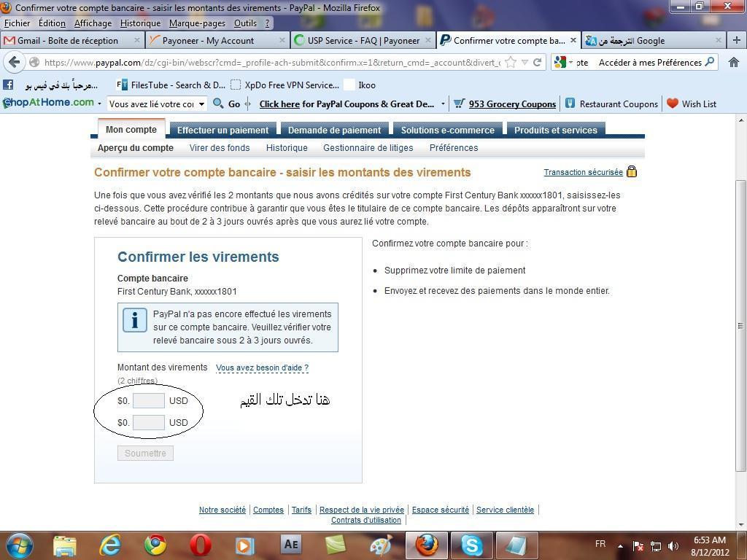Screen dimensions: 747x560
Task: Click the second transfer amount field
Action: [x=149, y=422]
